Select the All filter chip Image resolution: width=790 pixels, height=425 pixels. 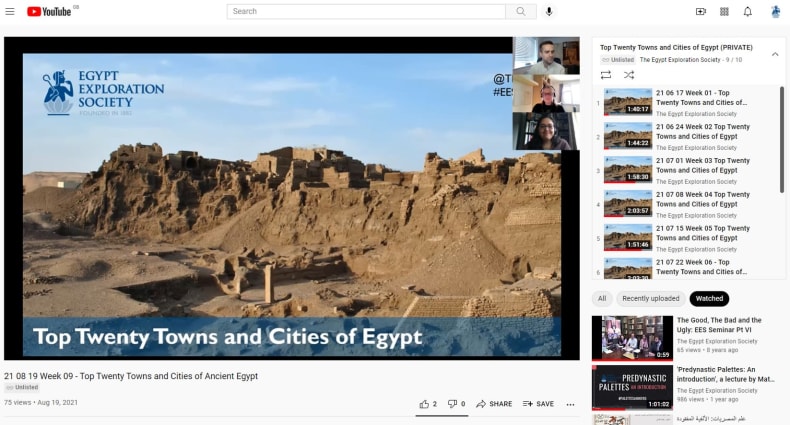pyautogui.click(x=602, y=299)
